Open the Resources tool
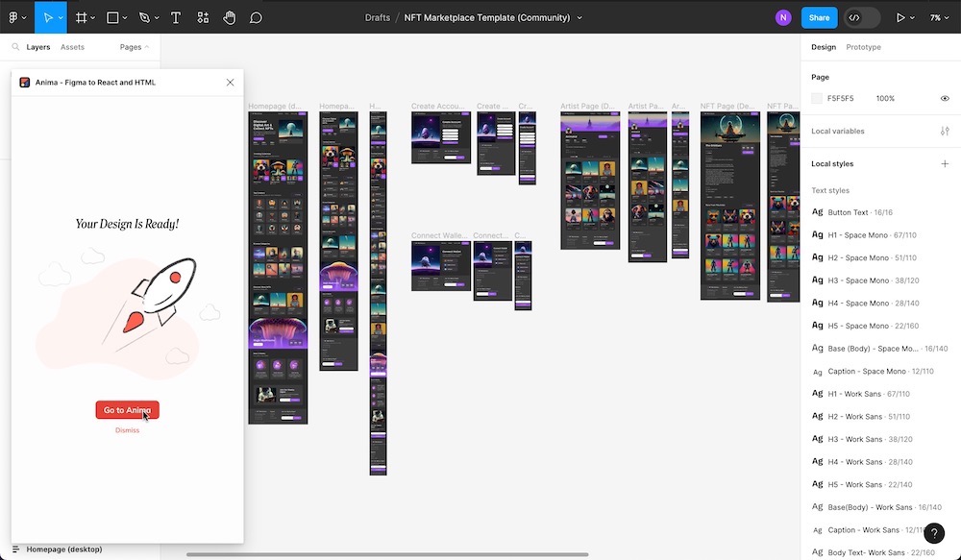961x560 pixels. (x=203, y=17)
